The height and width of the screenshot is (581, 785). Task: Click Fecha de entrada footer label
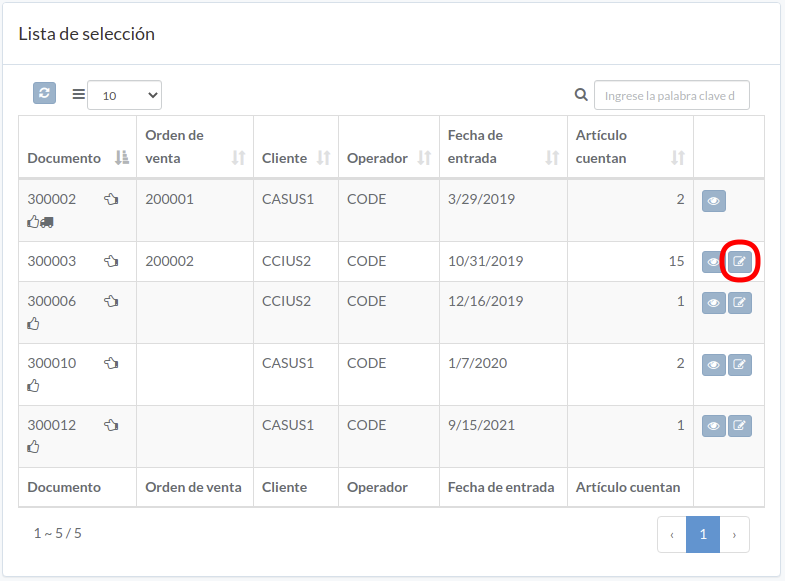(x=501, y=487)
